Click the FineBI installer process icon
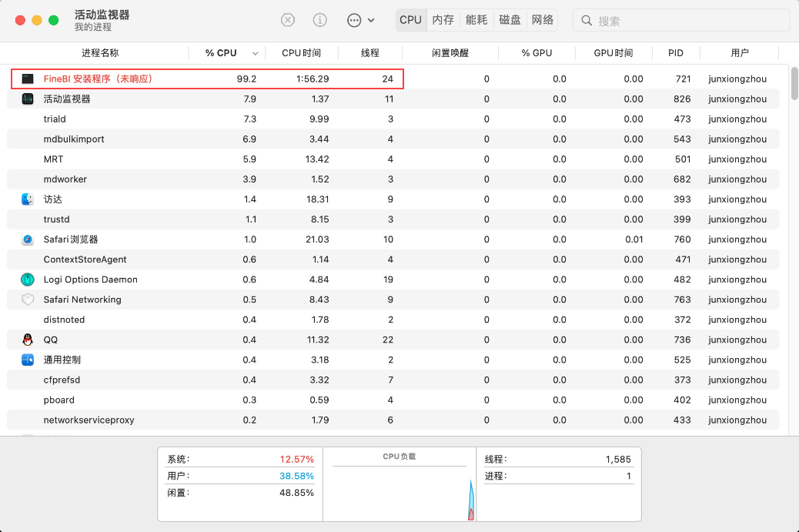Image resolution: width=799 pixels, height=532 pixels. pos(28,79)
